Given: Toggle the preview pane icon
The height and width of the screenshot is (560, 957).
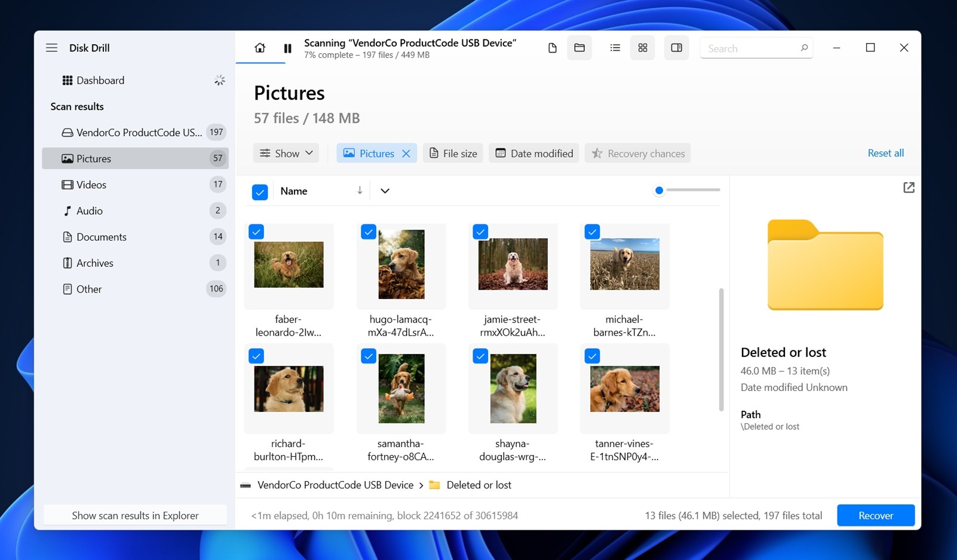Looking at the screenshot, I should point(676,48).
